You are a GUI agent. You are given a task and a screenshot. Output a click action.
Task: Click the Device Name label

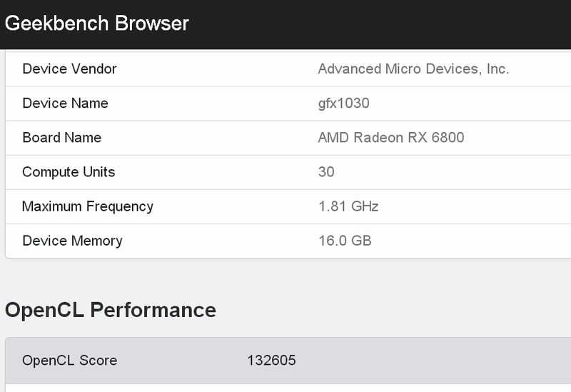click(x=65, y=103)
